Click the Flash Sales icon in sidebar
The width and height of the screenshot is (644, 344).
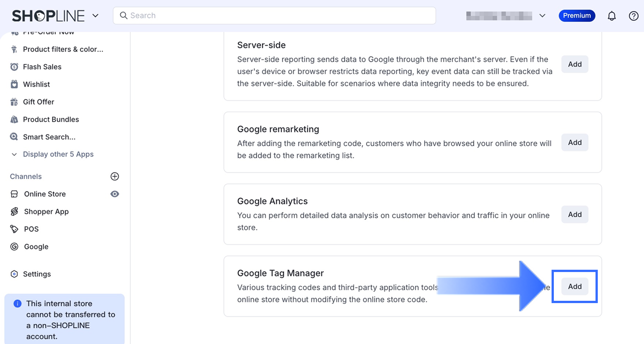[14, 67]
